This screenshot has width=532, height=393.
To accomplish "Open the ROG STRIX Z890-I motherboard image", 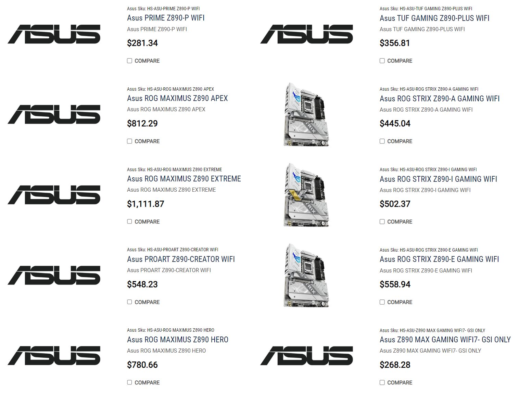I will [306, 195].
